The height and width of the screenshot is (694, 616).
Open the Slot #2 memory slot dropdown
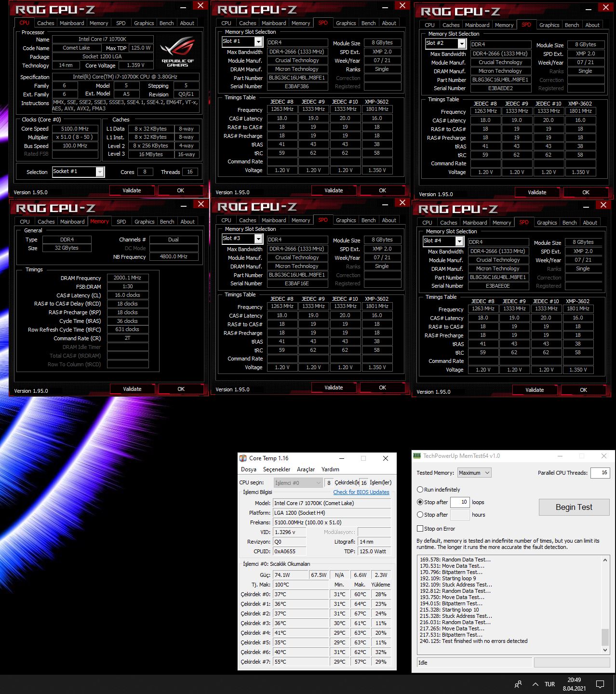pos(462,43)
